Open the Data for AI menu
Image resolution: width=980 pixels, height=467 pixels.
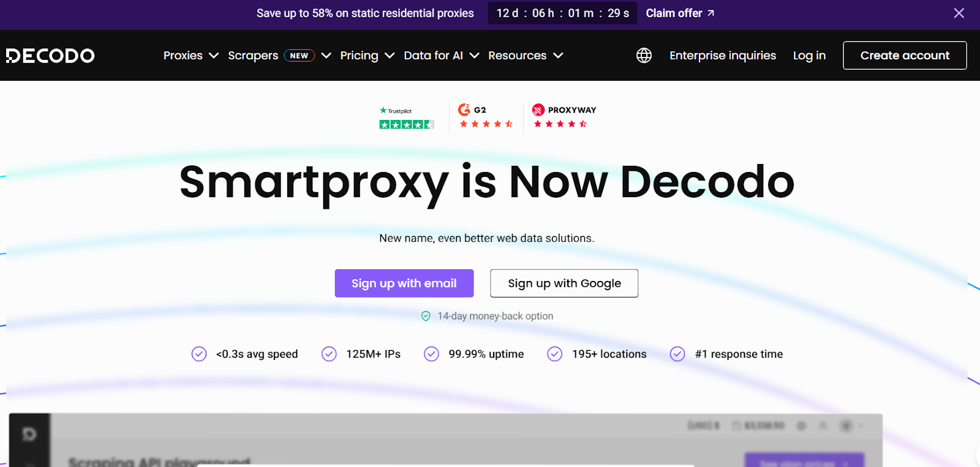coord(433,56)
